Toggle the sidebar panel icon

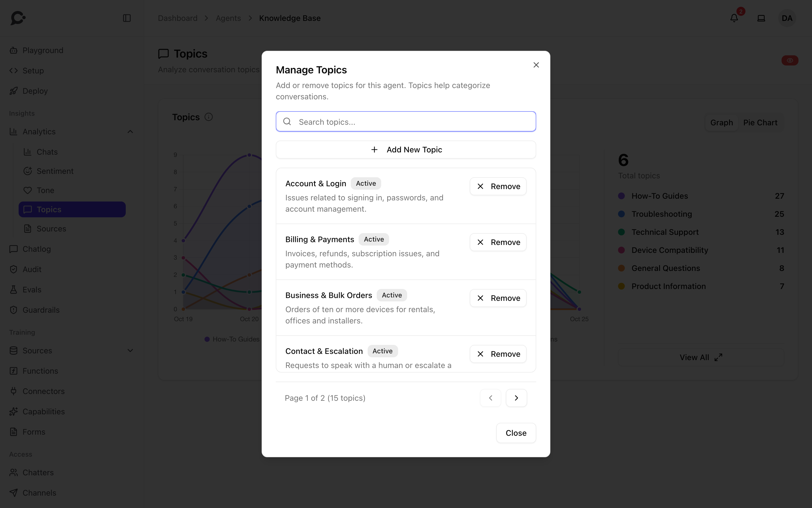click(127, 18)
